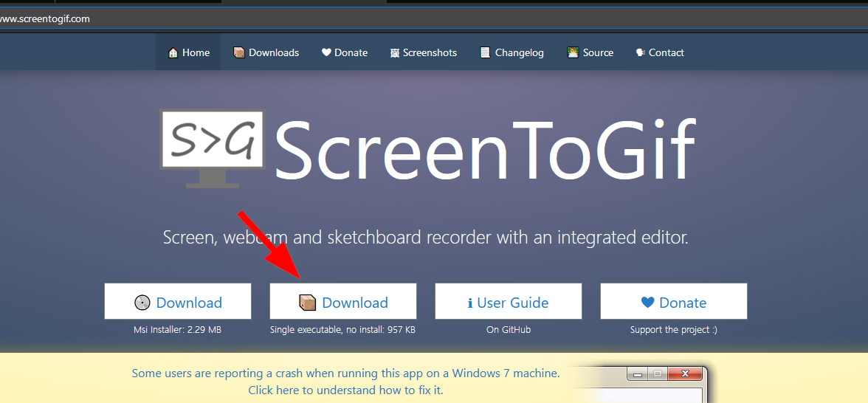The width and height of the screenshot is (868, 403).
Task: Click the disc icon in installer Download button
Action: tap(142, 303)
